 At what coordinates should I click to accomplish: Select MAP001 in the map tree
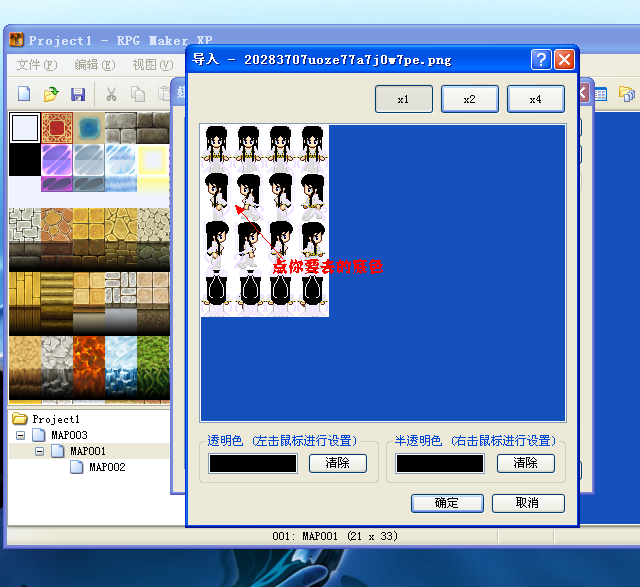coord(88,451)
